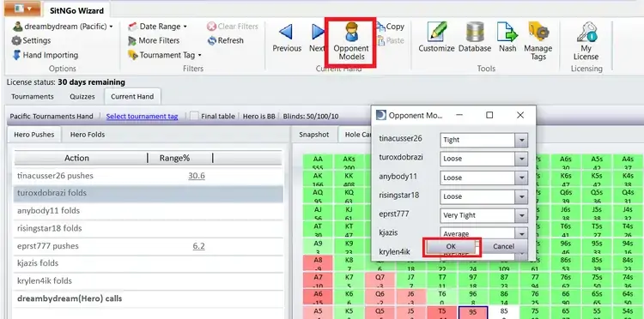Open kjazis model dropdown

point(521,233)
